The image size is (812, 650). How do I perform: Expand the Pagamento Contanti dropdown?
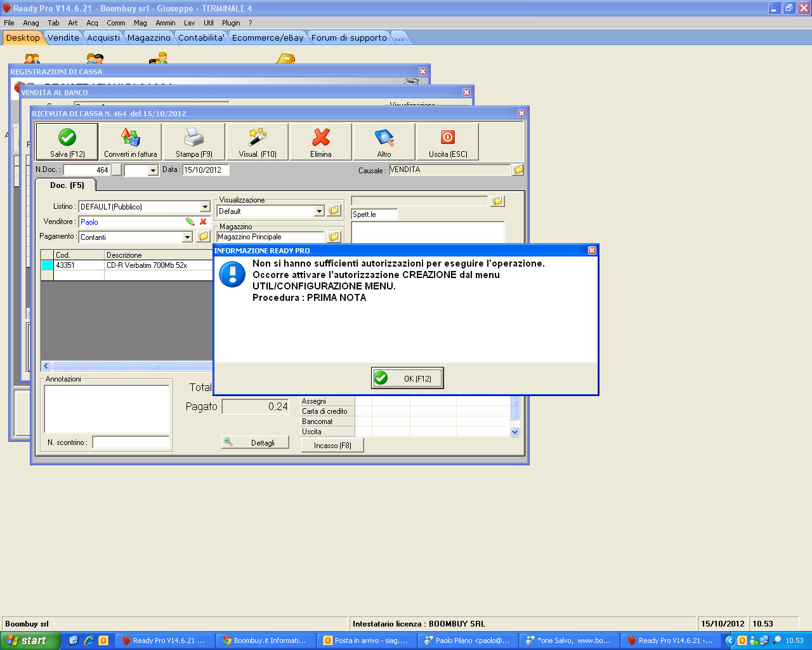187,237
